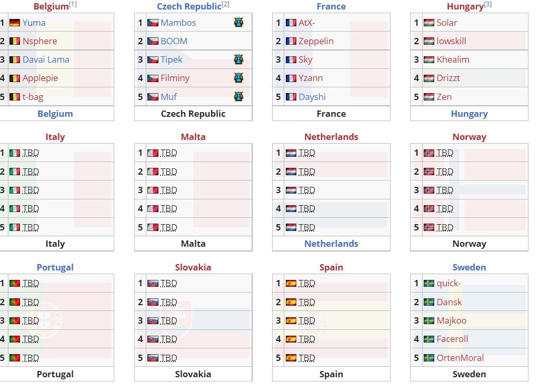The width and height of the screenshot is (549, 392).
Task: Open the Sweden team header link
Action: click(469, 267)
